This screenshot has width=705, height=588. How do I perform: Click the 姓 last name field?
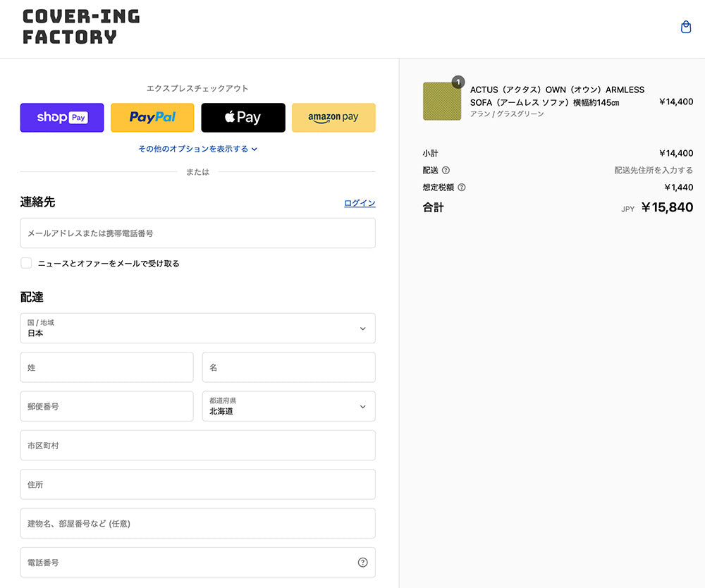pyautogui.click(x=106, y=367)
